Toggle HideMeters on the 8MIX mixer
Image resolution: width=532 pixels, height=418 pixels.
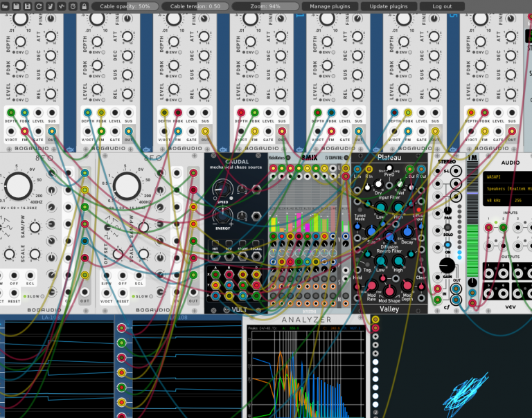[x=287, y=158]
